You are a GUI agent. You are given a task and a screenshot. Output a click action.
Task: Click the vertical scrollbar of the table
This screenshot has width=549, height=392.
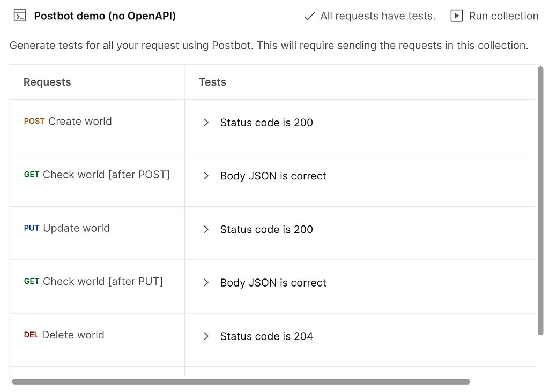click(x=540, y=201)
